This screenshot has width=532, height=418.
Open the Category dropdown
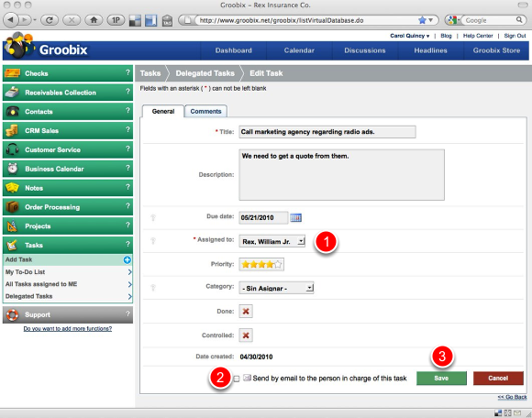coord(276,288)
